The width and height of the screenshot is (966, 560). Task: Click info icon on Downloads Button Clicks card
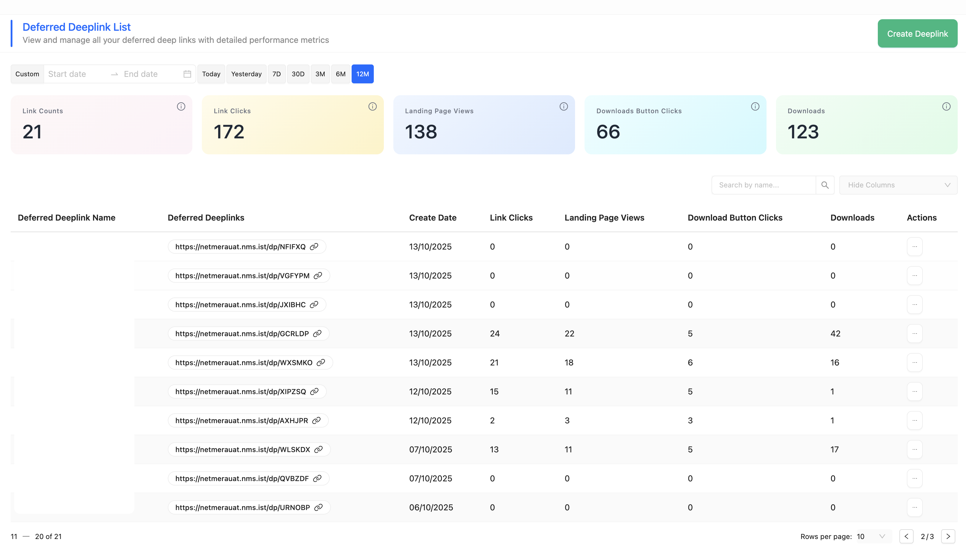(x=755, y=106)
